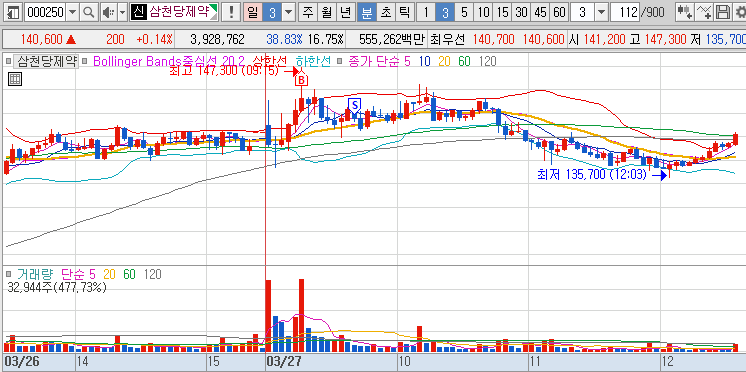This screenshot has height=372, width=746.
Task: Switch to weekly 주 chart
Action: click(309, 12)
